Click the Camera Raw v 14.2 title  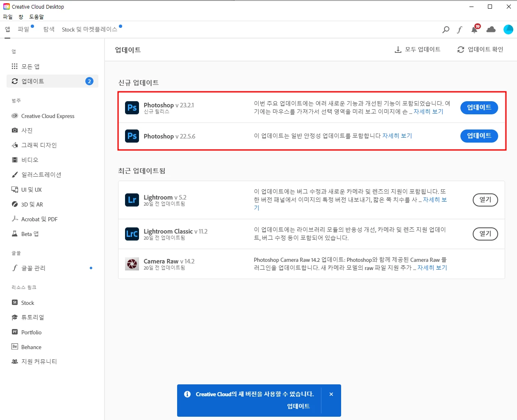(x=169, y=261)
